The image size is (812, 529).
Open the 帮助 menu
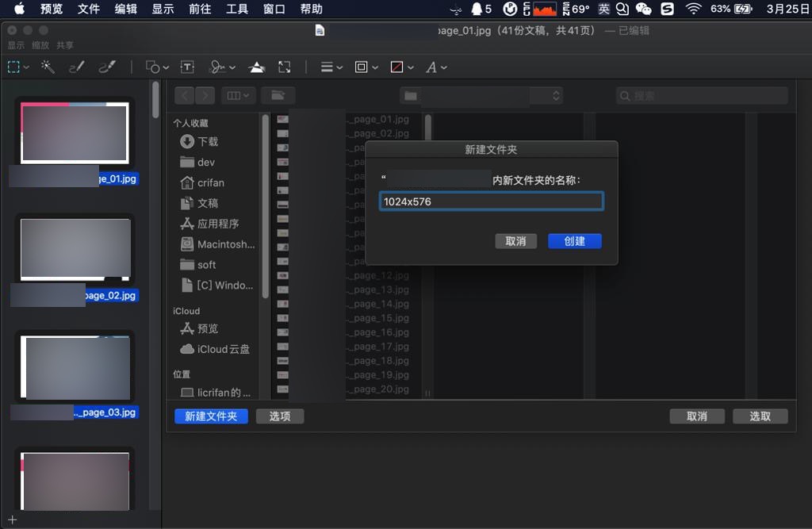click(311, 9)
